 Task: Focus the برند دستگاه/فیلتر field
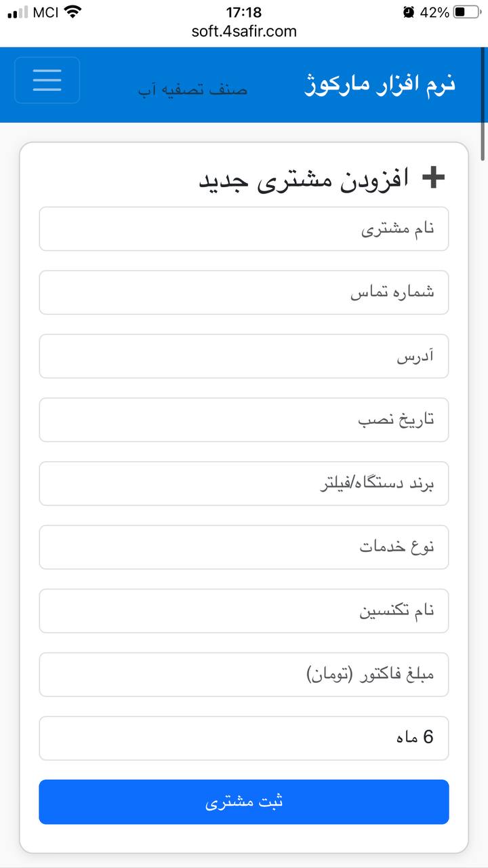[244, 484]
